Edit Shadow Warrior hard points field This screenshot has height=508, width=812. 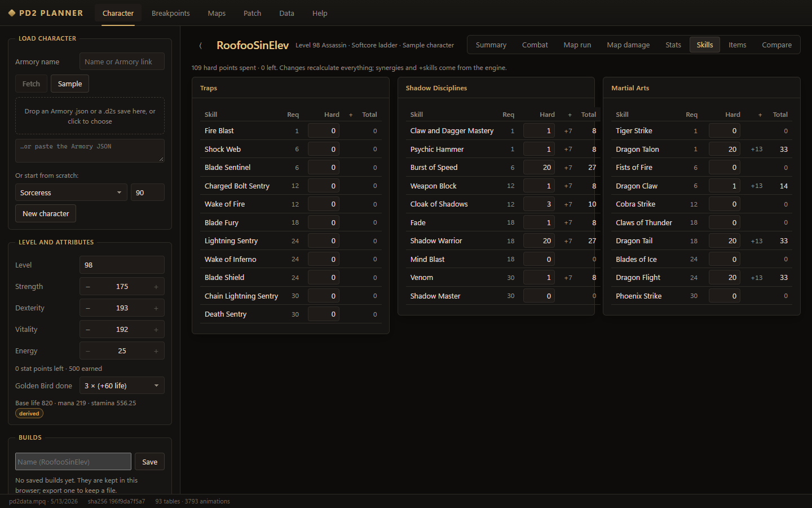pos(539,241)
